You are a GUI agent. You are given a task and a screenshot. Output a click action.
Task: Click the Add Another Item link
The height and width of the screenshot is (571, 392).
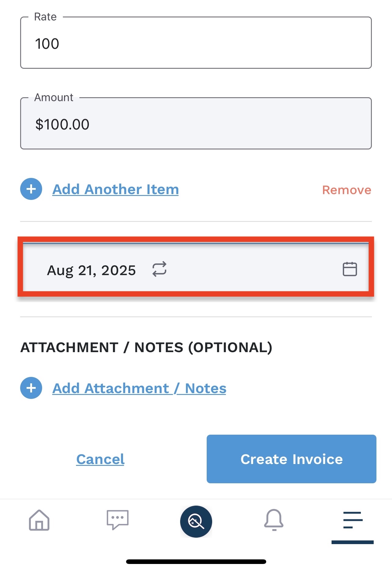coord(115,190)
